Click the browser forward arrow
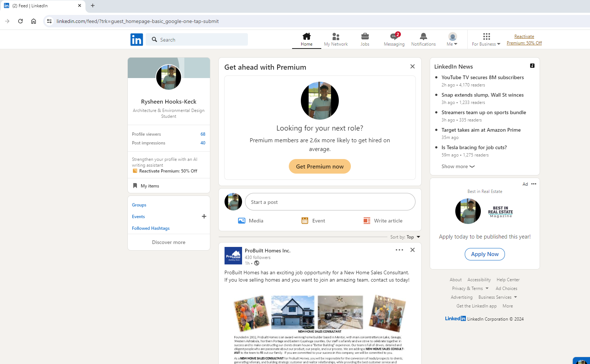 tap(7, 21)
